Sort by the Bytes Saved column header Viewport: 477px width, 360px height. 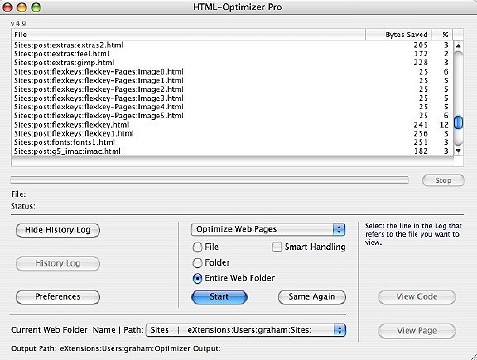(398, 34)
